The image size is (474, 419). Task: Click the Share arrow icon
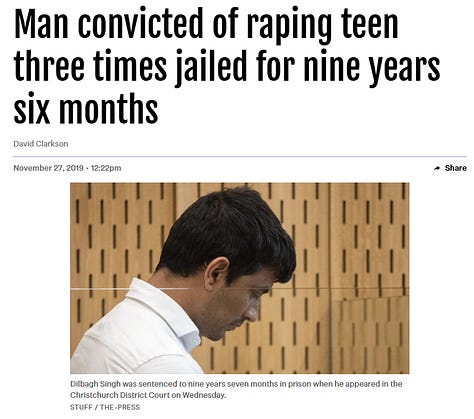tap(437, 168)
